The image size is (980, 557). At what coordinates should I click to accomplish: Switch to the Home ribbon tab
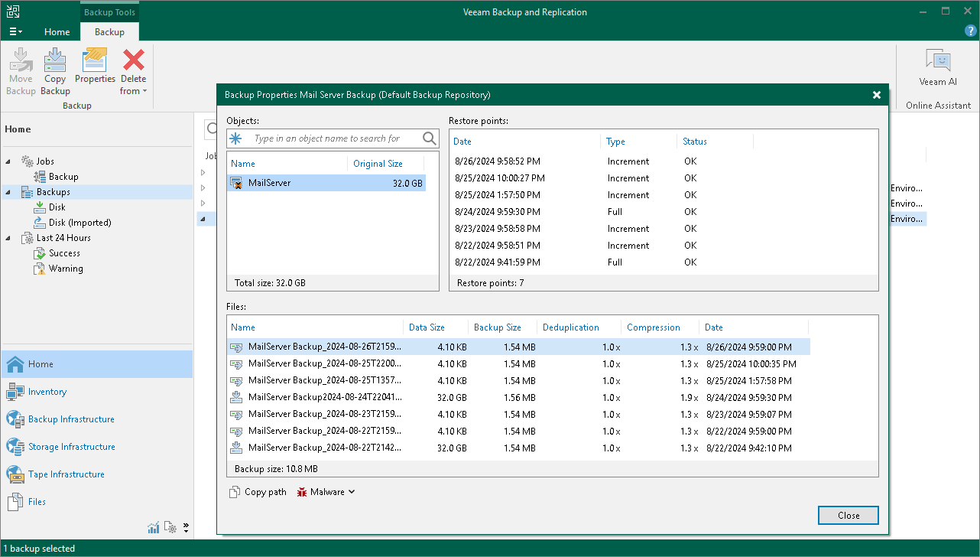[x=57, y=32]
